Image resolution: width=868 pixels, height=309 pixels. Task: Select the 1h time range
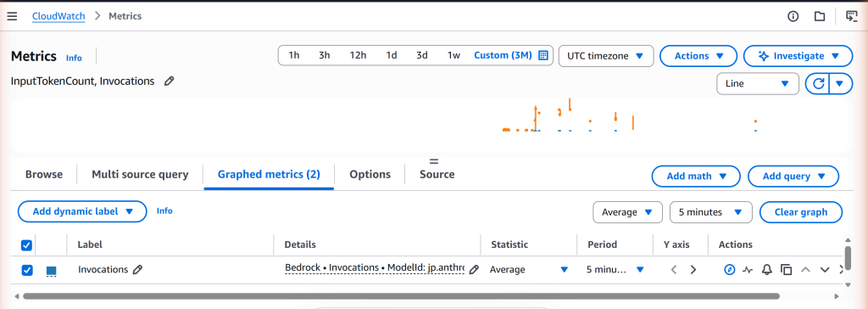(x=294, y=55)
